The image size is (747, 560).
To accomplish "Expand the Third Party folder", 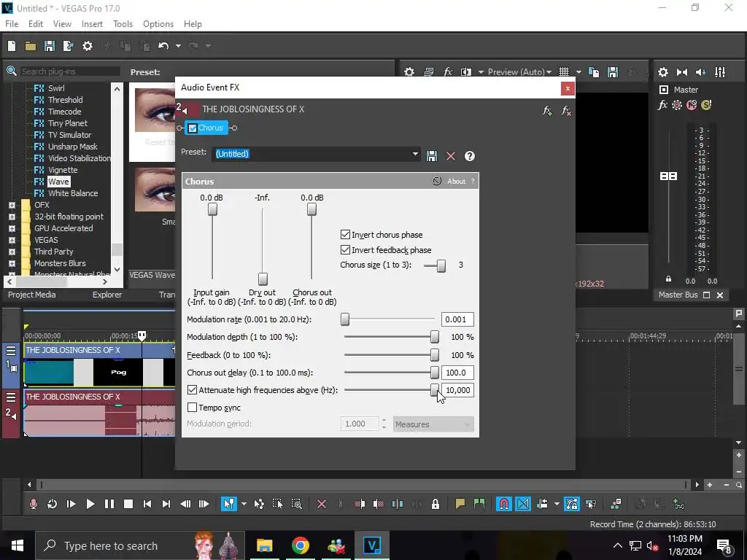I will (x=12, y=252).
